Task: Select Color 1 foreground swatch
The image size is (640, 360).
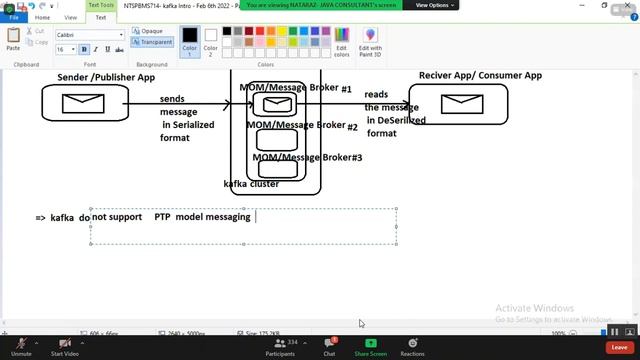Action: [x=190, y=41]
